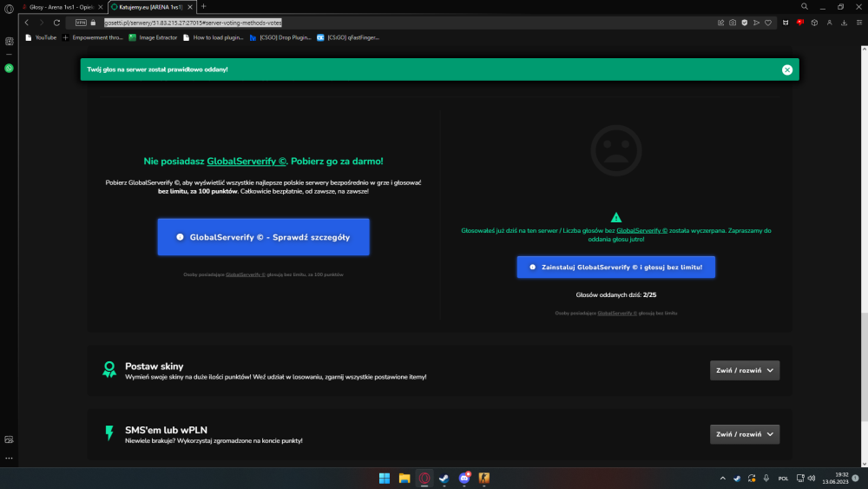The height and width of the screenshot is (489, 868).
Task: Click the tray microphone icon
Action: (766, 479)
